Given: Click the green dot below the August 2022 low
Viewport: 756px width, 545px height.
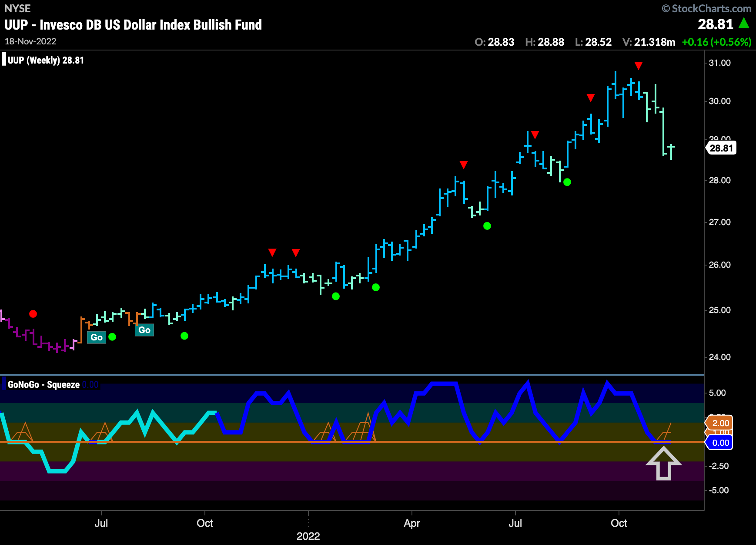Looking at the screenshot, I should pyautogui.click(x=567, y=182).
